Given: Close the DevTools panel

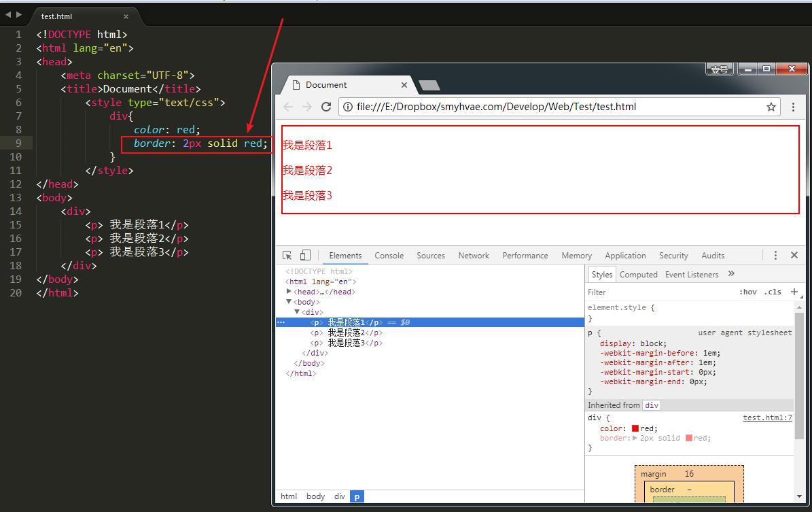Looking at the screenshot, I should (x=794, y=255).
